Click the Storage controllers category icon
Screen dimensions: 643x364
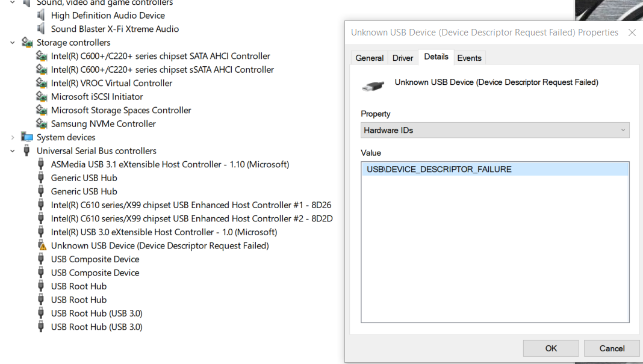27,42
